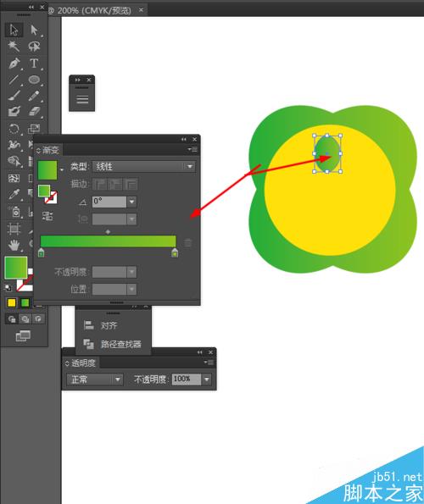
Task: Select the Selection tool (black arrow)
Action: 14,30
